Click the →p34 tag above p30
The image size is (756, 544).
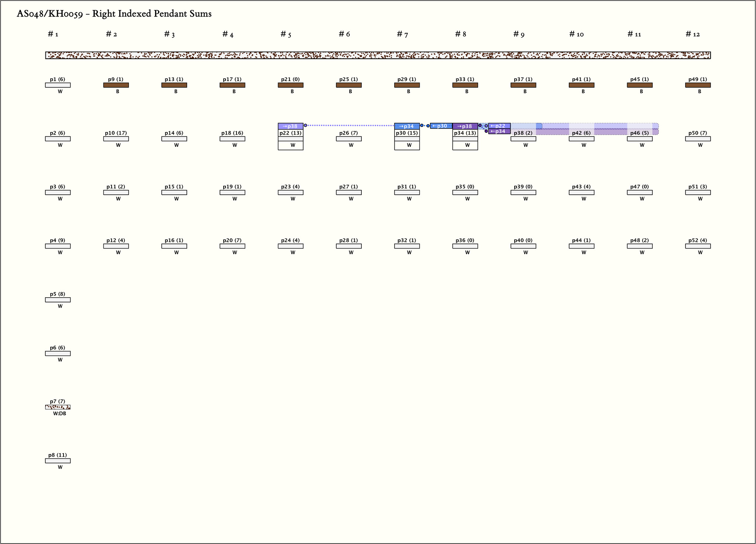pos(406,126)
